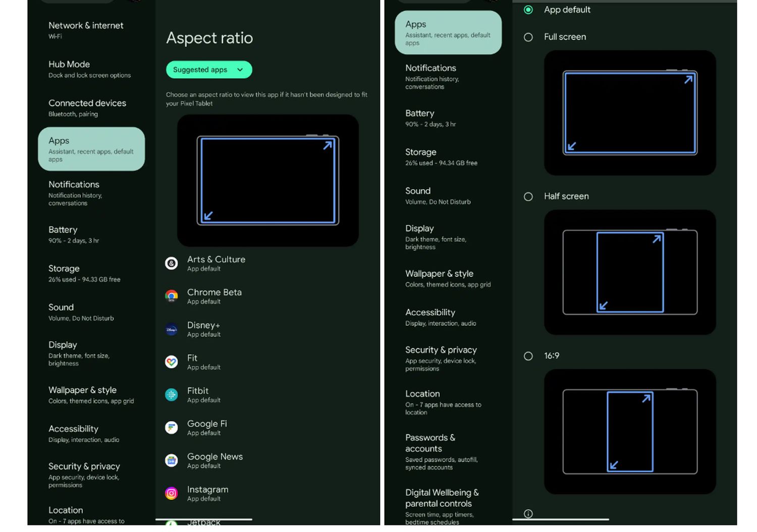Screen dimensions: 757x532
Task: Go to Hub Mode settings
Action: [x=89, y=69]
